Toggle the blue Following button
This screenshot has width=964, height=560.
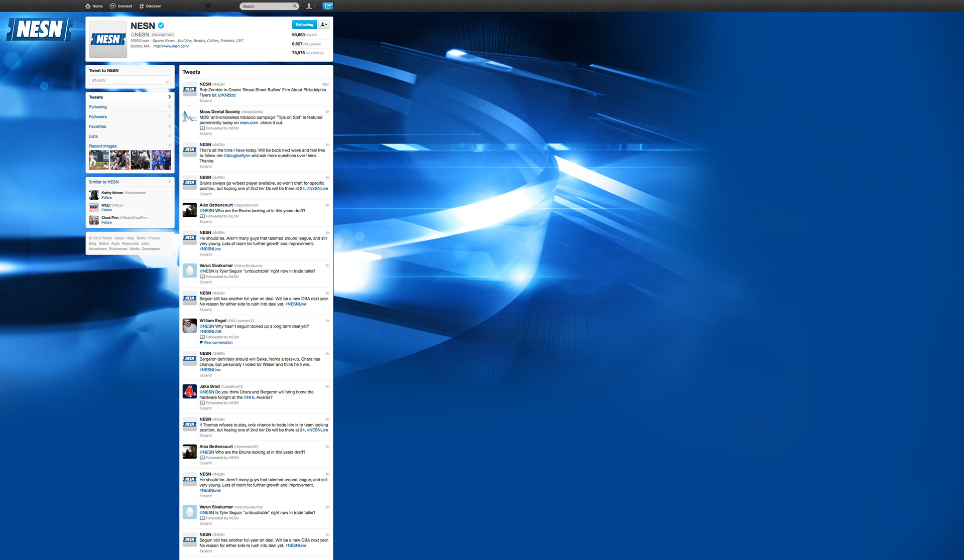click(304, 25)
